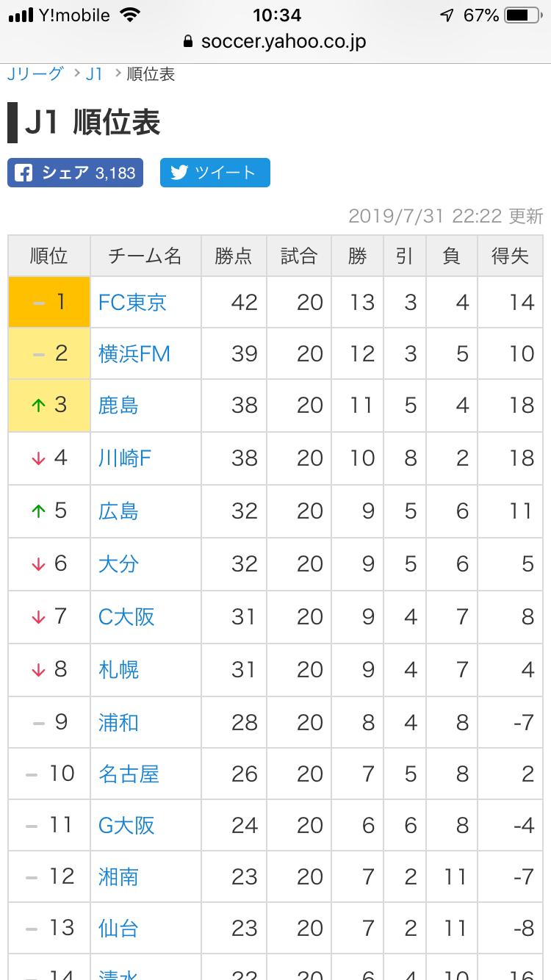Tap the location arrow status icon

point(447,15)
